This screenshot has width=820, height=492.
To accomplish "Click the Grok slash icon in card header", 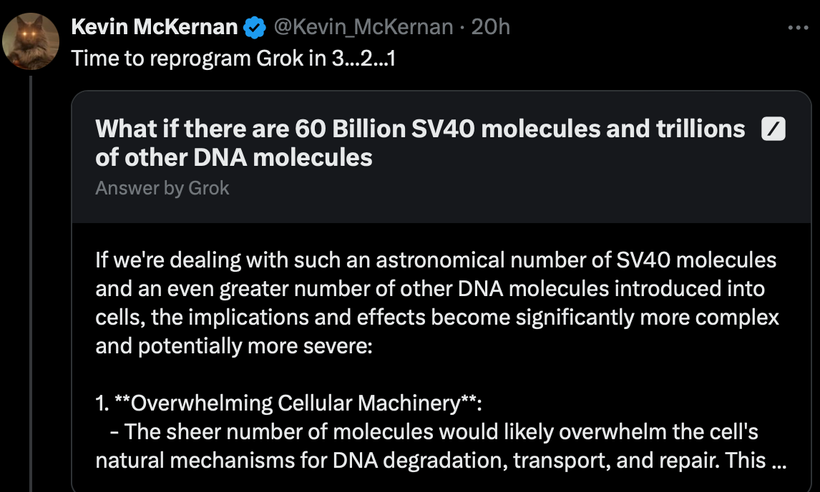I will (773, 129).
